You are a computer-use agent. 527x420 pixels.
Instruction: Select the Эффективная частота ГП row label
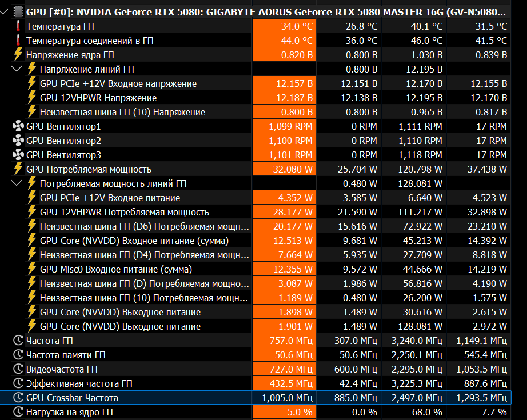[x=79, y=383]
